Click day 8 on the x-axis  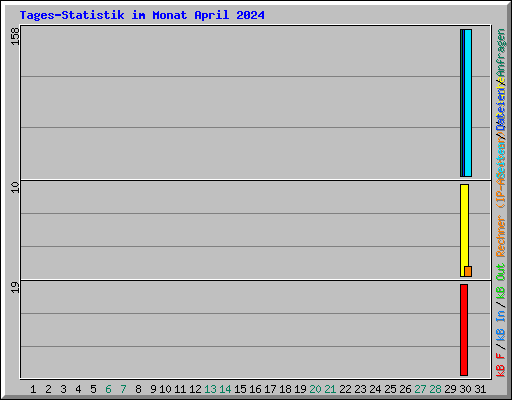pyautogui.click(x=138, y=389)
